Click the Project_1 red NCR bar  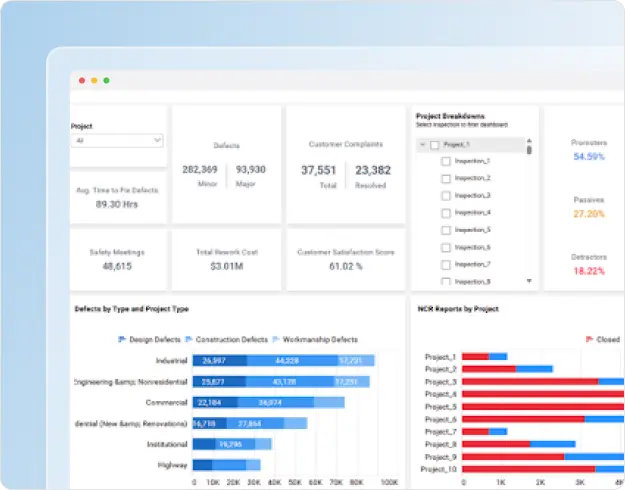click(476, 356)
